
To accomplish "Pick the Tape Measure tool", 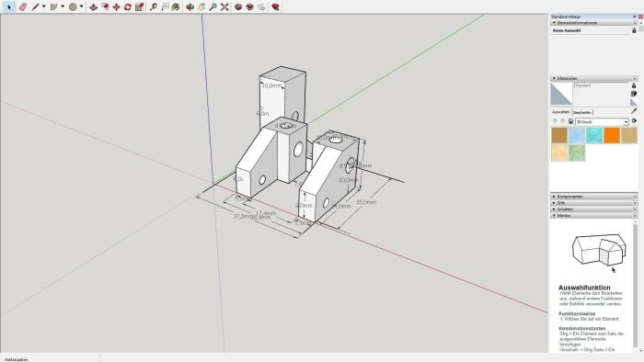I will [x=154, y=7].
